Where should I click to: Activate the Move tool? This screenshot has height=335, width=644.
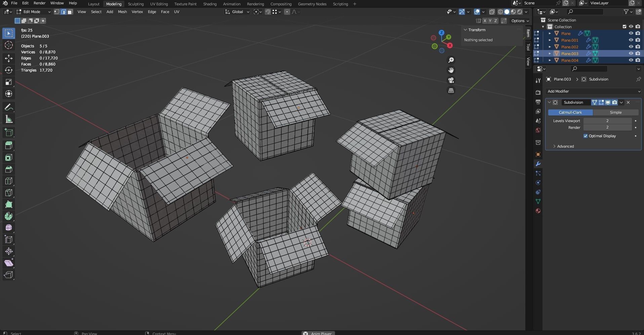click(9, 58)
